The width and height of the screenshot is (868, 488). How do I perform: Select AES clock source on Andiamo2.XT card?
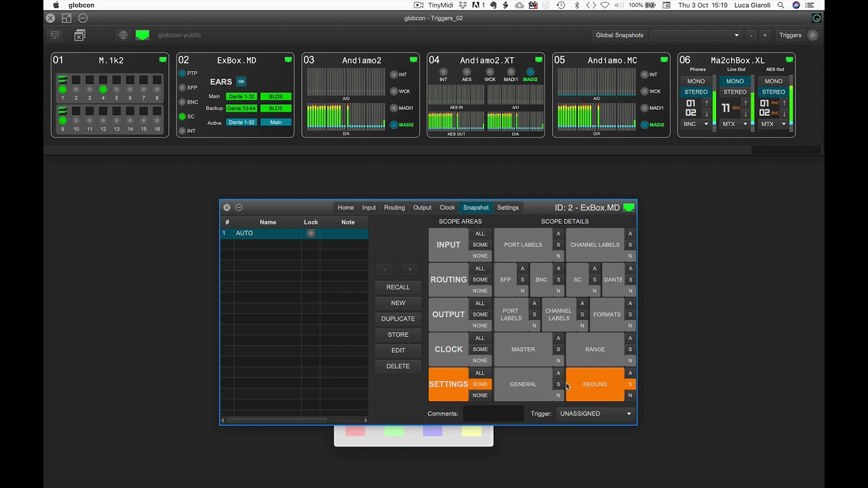coord(467,72)
